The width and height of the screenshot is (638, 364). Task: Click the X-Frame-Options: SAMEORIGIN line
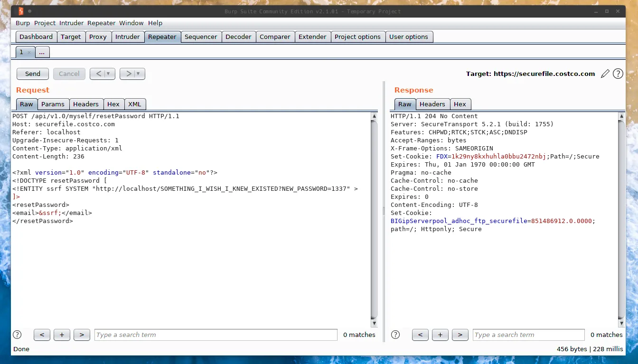(442, 148)
